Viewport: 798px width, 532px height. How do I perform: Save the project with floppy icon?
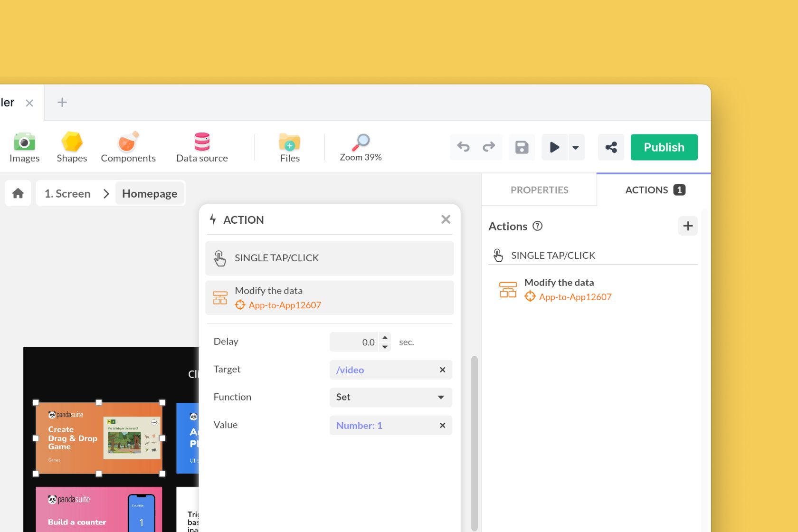tap(522, 147)
